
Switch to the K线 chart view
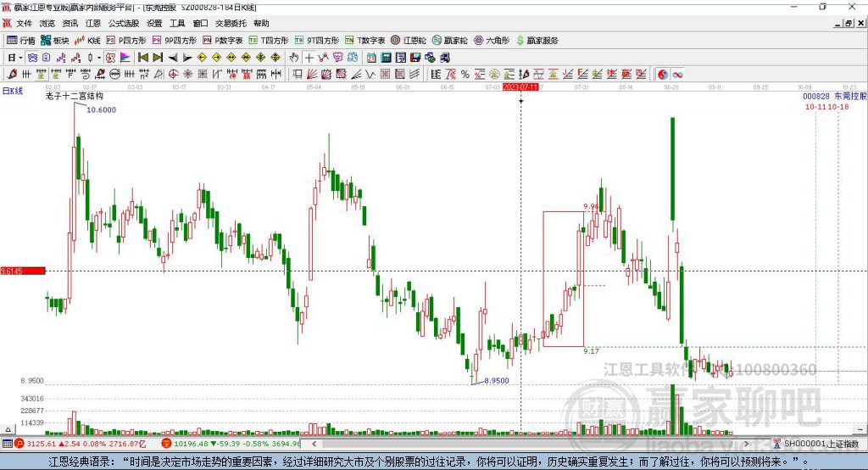pos(87,41)
